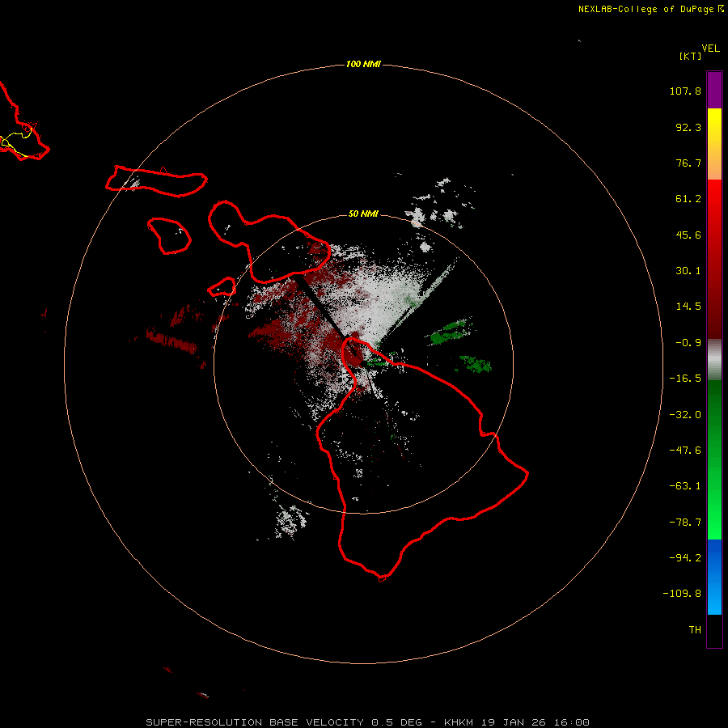Click the purple segment of the velocity color bar

coord(714,90)
